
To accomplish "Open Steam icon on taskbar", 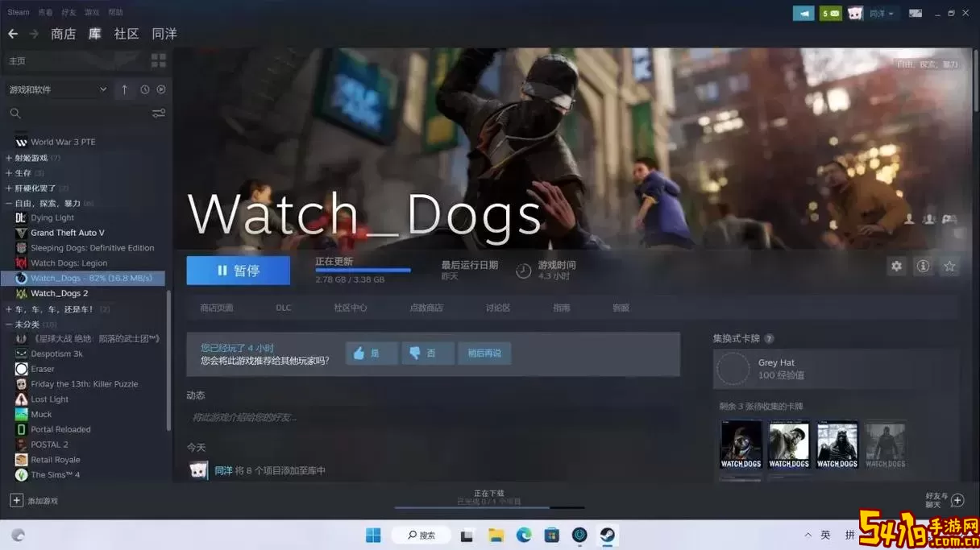I will click(608, 535).
